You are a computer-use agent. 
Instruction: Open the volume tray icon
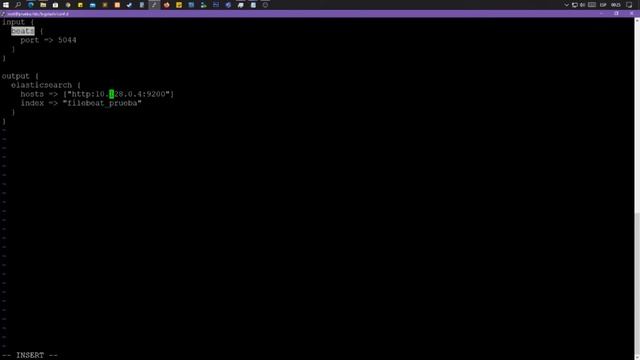pyautogui.click(x=582, y=5)
